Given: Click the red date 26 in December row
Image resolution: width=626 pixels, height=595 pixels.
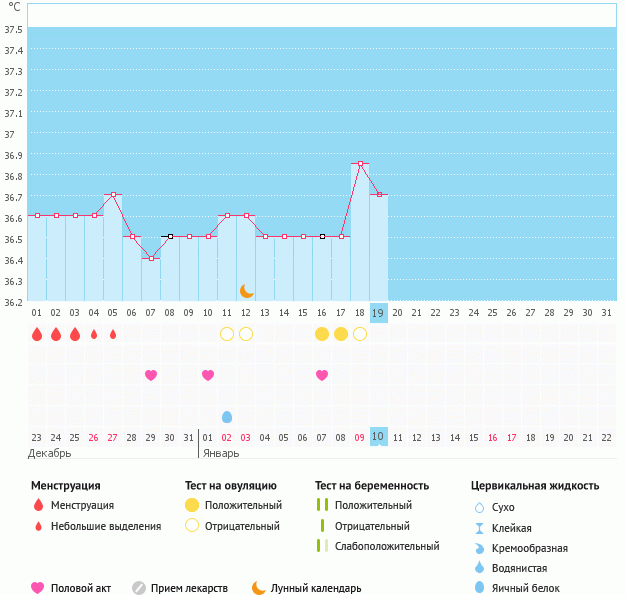Looking at the screenshot, I should [x=94, y=437].
